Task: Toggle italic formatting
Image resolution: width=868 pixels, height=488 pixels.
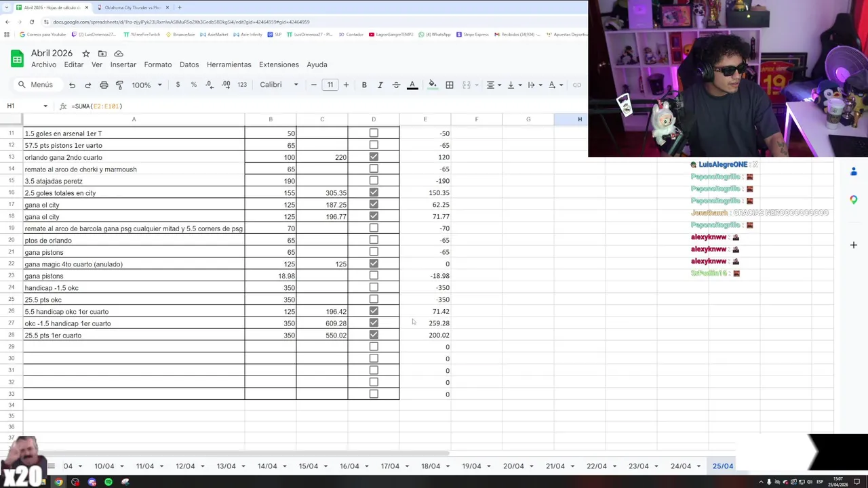Action: click(380, 85)
